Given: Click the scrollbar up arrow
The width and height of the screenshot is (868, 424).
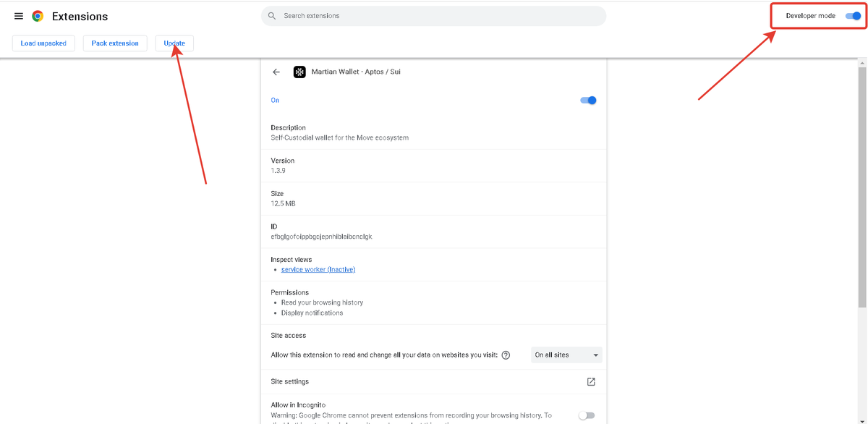Looking at the screenshot, I should pos(862,63).
